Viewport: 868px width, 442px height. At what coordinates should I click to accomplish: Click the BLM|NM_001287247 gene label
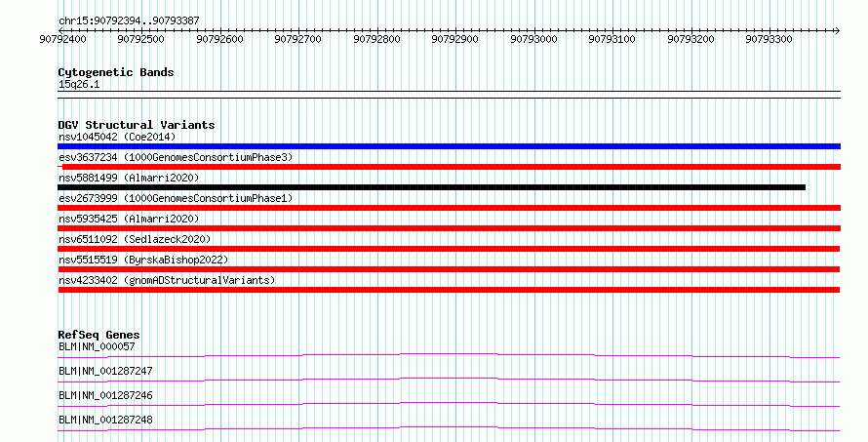point(105,371)
